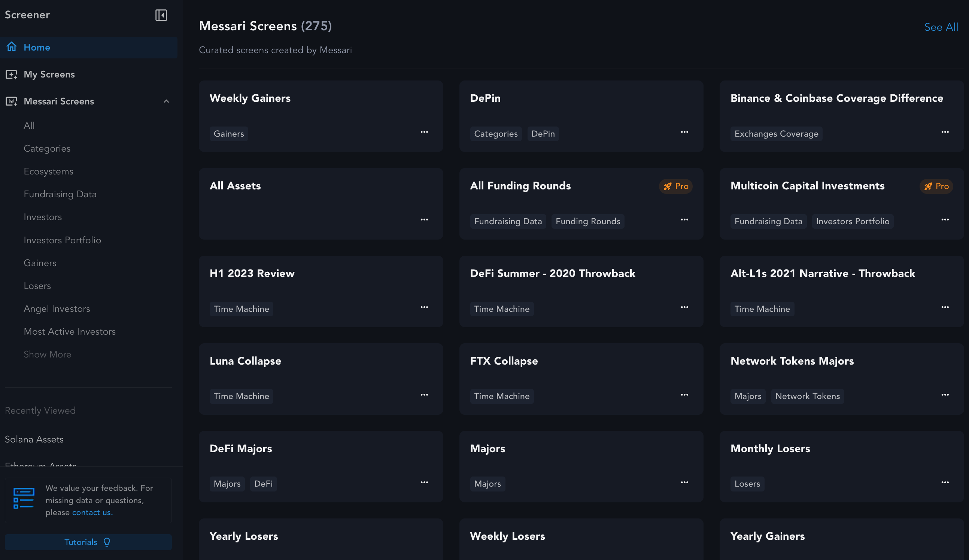Select the Gainers sidebar item
This screenshot has height=560, width=969.
(x=40, y=263)
